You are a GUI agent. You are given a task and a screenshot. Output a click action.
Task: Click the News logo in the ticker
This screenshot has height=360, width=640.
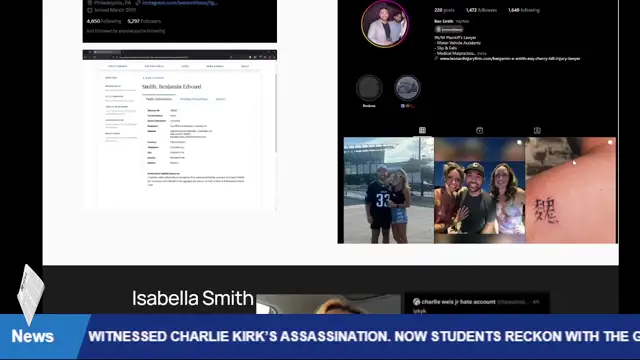33,336
